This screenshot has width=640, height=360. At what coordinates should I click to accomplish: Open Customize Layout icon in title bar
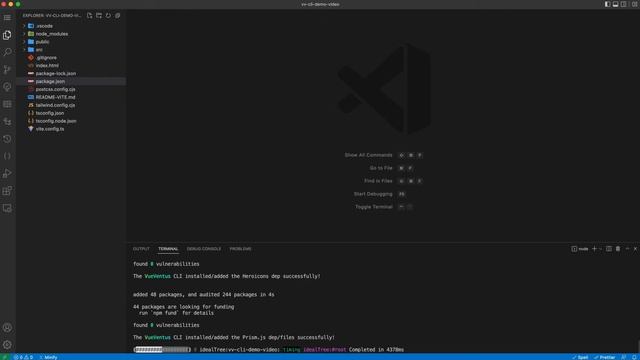634,4
